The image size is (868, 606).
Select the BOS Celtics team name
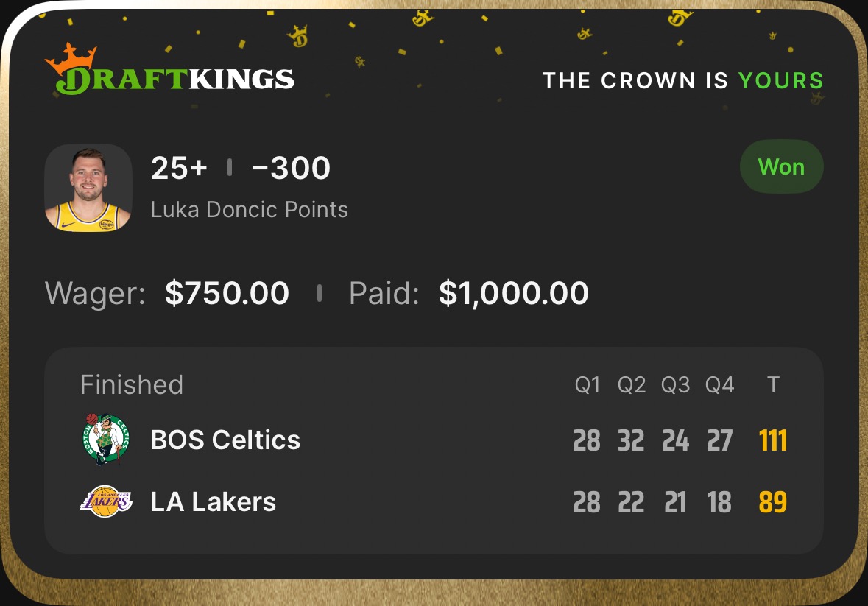click(x=225, y=440)
